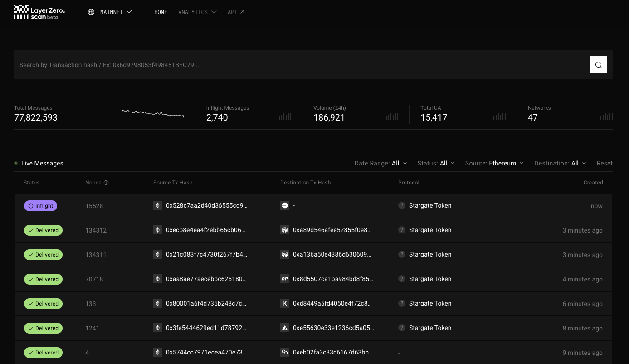Image resolution: width=629 pixels, height=364 pixels.
Task: Select the Kava chain icon next to 0xd8449a5fd
Action: (285, 303)
